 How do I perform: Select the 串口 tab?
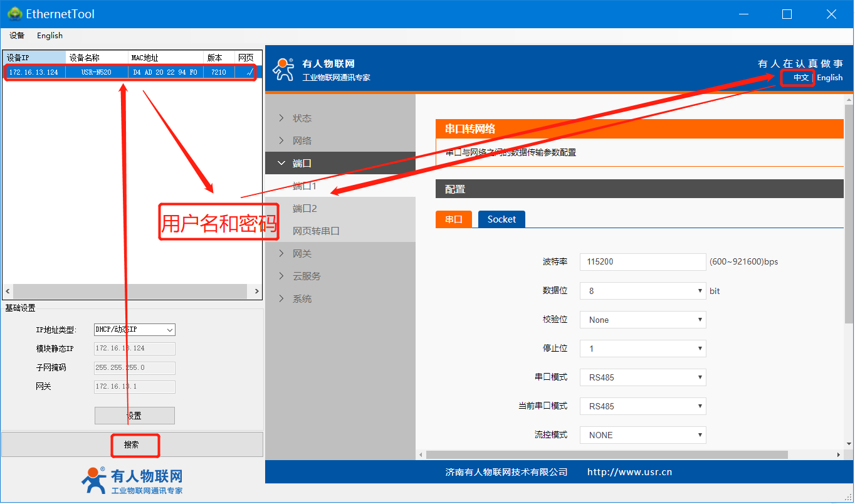(x=454, y=219)
